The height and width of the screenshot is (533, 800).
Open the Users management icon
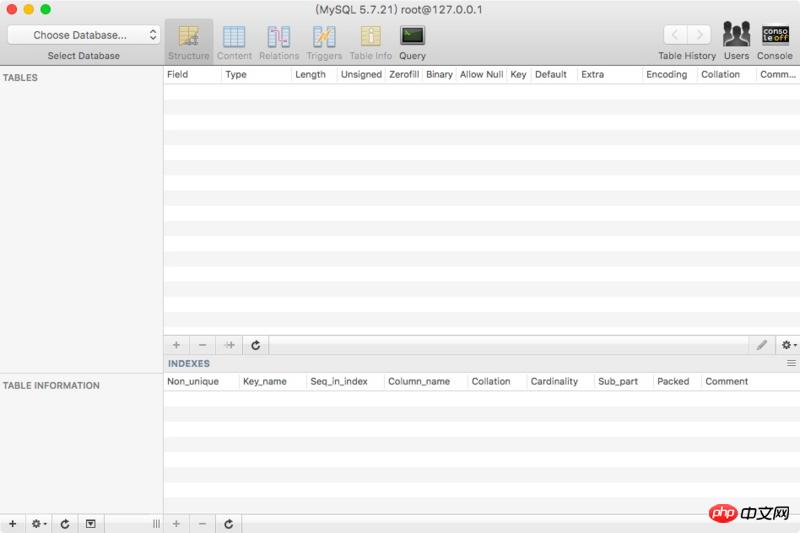(736, 41)
